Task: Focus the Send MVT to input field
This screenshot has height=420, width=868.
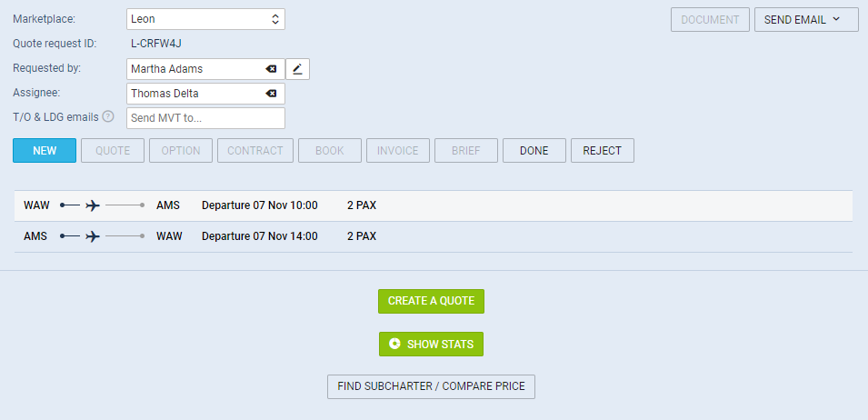Action: tap(206, 118)
